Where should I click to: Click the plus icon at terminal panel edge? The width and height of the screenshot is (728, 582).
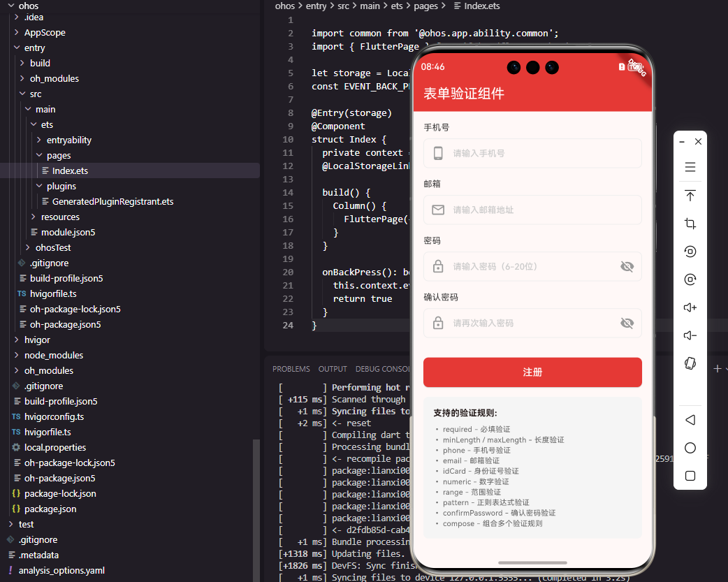tap(718, 368)
